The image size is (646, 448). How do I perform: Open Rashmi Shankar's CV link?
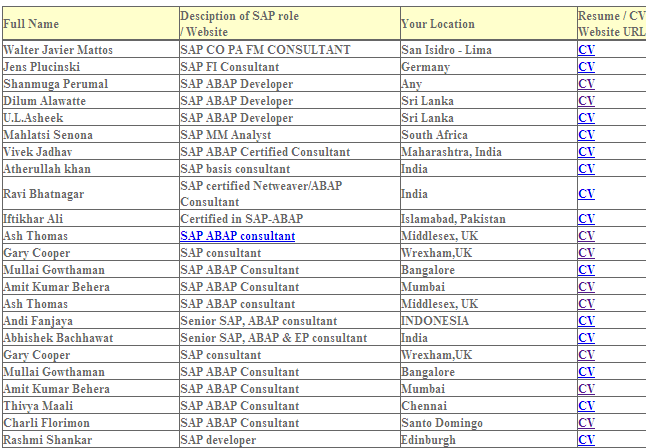tap(586, 440)
